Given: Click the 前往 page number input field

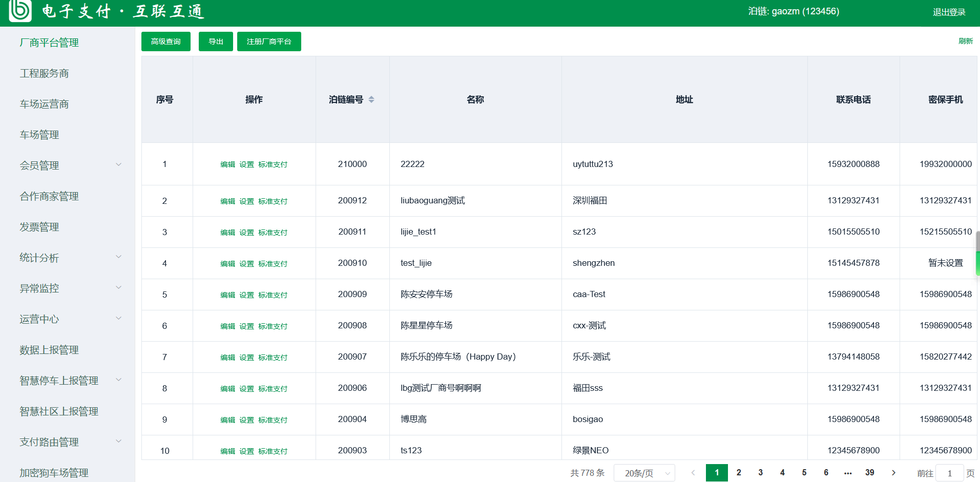Looking at the screenshot, I should point(949,473).
